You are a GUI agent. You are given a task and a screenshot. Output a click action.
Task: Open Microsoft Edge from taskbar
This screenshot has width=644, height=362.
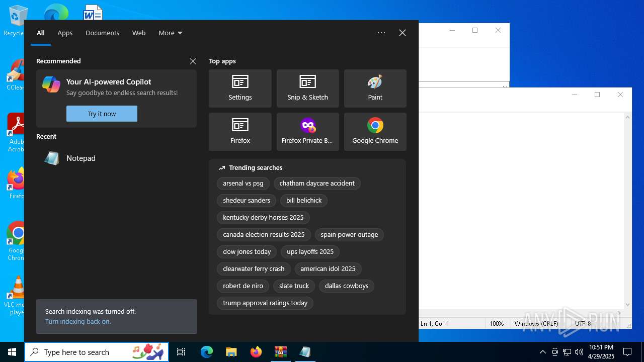coord(207,352)
